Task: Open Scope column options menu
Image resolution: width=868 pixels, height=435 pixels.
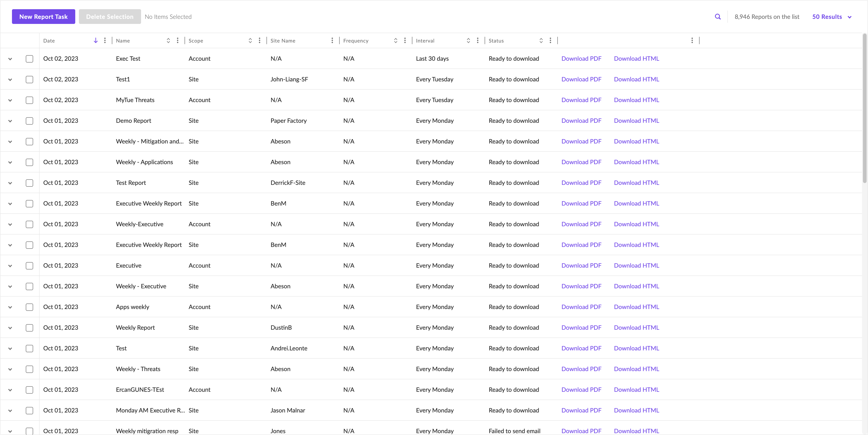Action: (260, 40)
